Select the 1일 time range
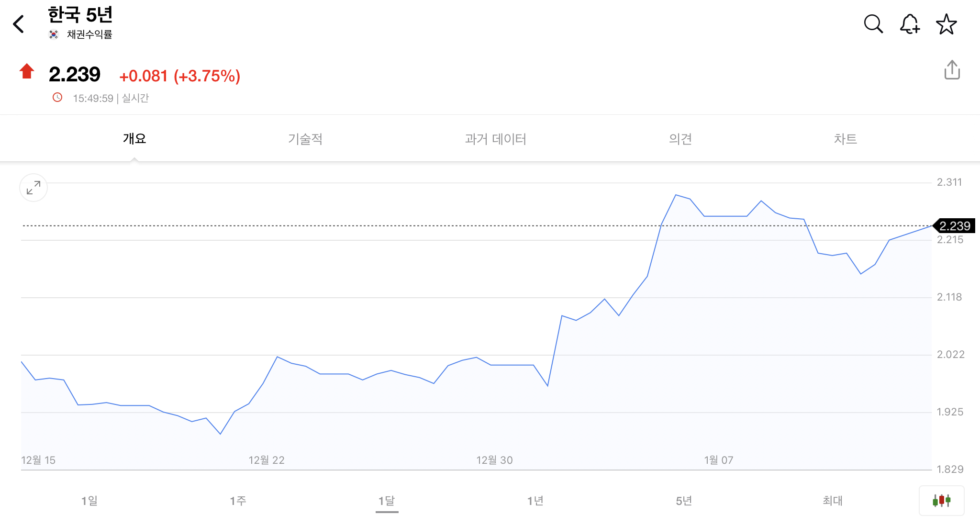 (89, 501)
